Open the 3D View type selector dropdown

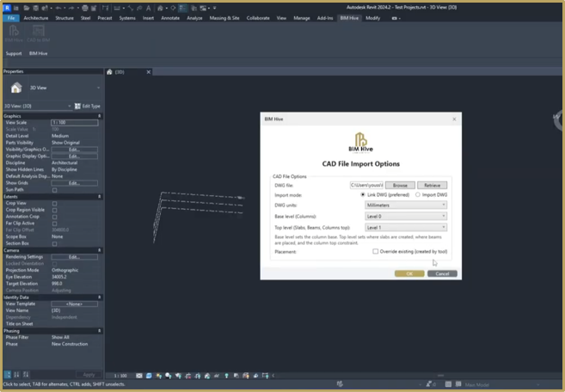pyautogui.click(x=98, y=88)
